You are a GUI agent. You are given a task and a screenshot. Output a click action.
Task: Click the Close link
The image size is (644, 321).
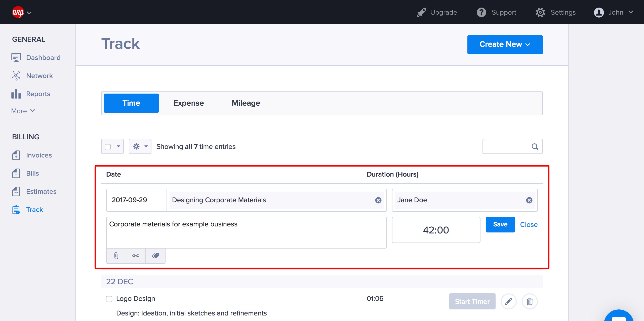point(529,225)
